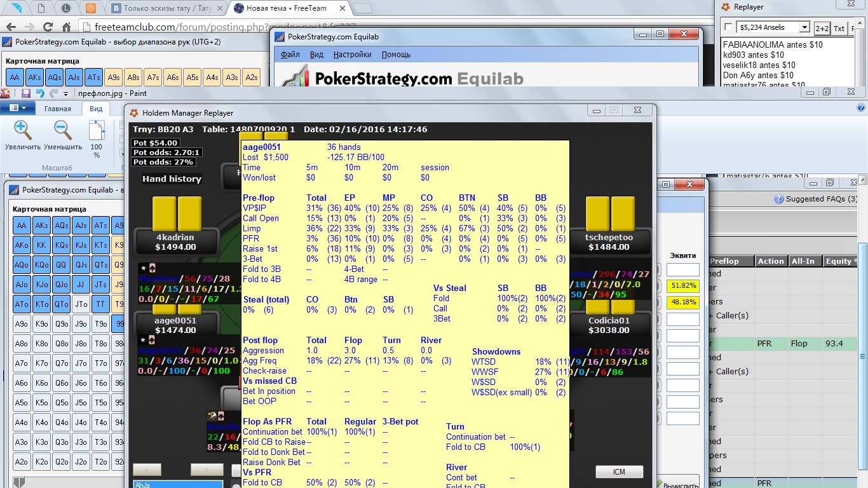Open the $5,234 Anselis hand dropdown
The image size is (868, 488).
(x=804, y=27)
